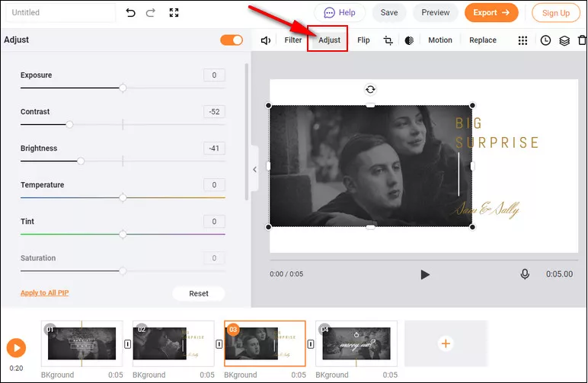Click the undo arrow icon
Screen dimensions: 588x383
130,13
